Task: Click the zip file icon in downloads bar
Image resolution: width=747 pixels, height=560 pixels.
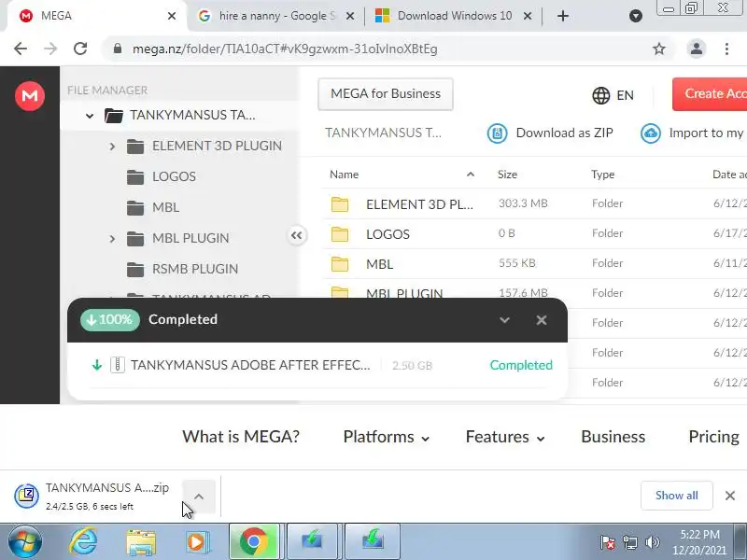Action: point(27,496)
